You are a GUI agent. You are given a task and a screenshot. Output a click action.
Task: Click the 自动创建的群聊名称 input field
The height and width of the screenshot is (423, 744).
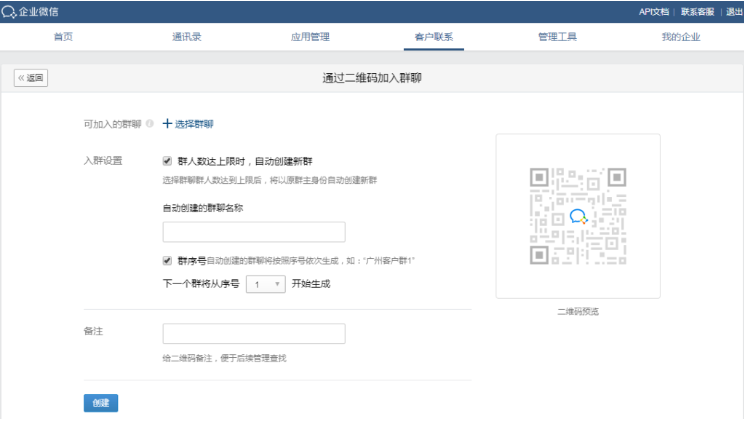point(253,232)
